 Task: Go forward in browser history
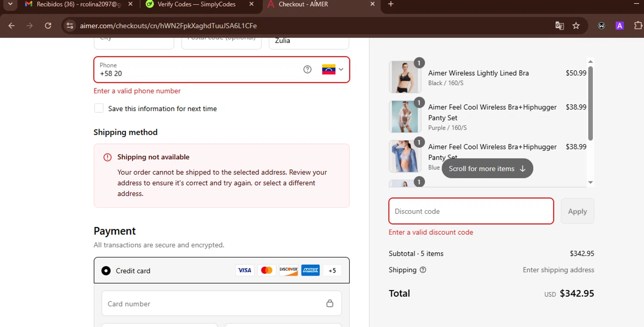point(30,26)
